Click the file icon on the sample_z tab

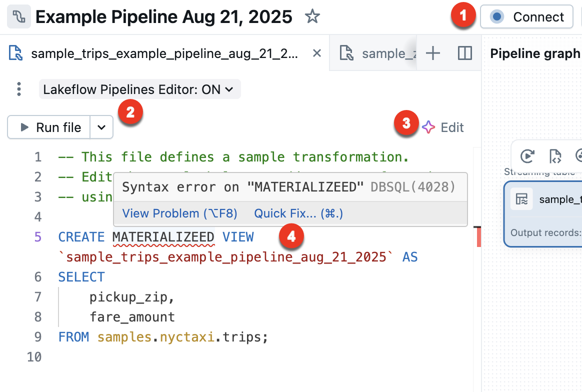tap(345, 52)
